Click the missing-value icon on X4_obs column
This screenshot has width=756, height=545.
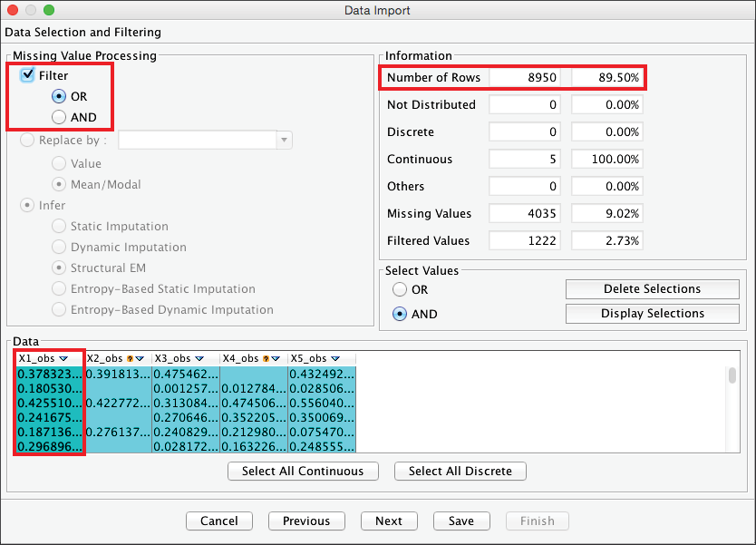267,359
